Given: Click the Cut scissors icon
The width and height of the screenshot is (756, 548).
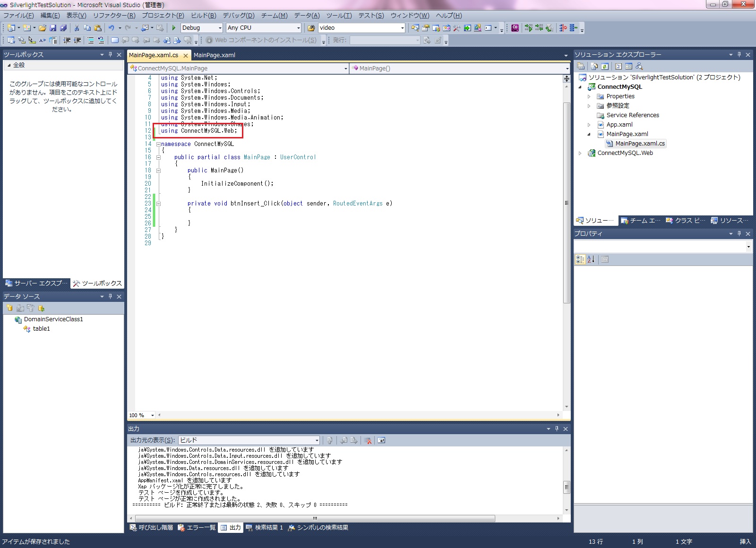Looking at the screenshot, I should point(77,28).
